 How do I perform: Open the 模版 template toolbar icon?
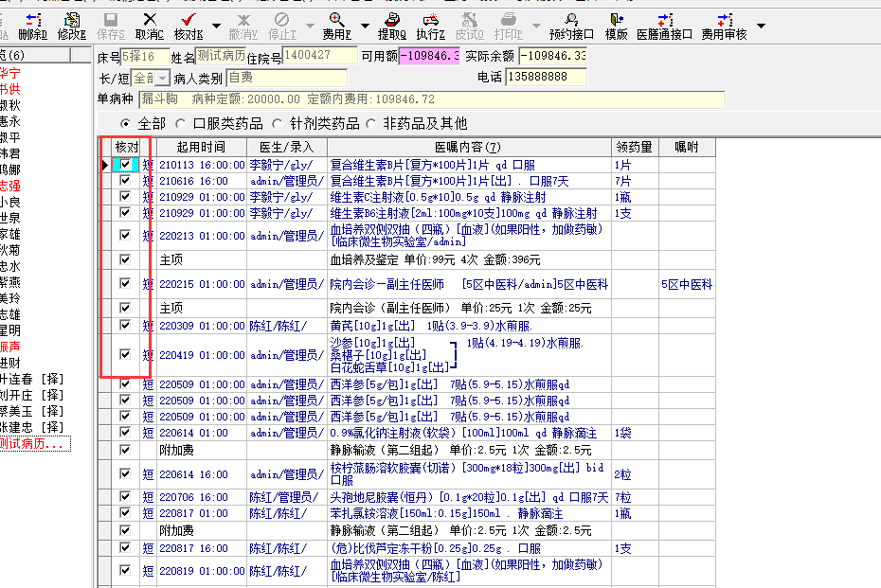pos(616,27)
